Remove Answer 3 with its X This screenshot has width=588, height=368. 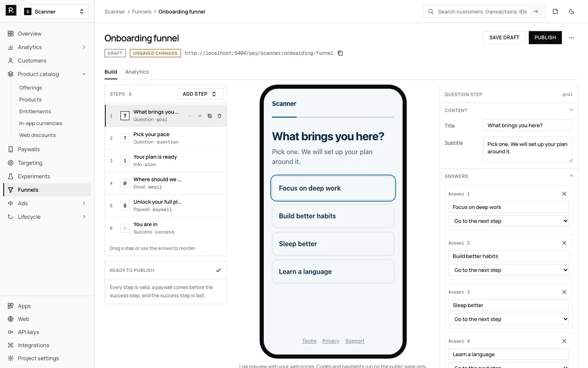(564, 292)
